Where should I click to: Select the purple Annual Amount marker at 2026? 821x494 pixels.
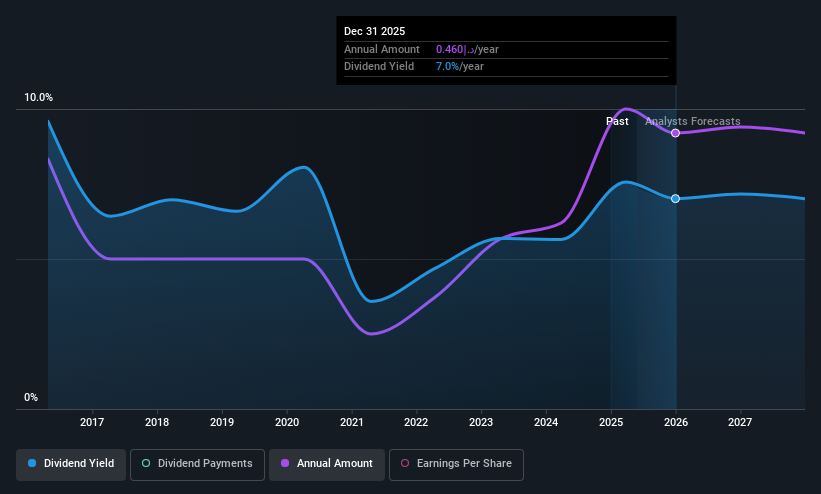tap(675, 133)
